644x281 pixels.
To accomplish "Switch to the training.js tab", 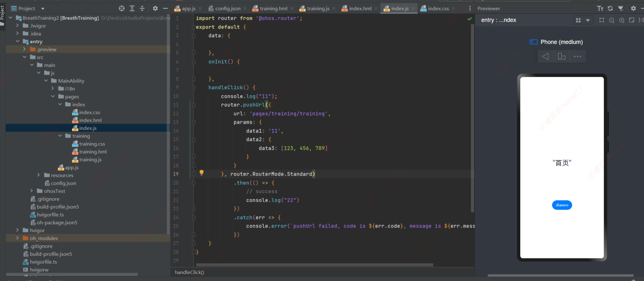I will (317, 8).
